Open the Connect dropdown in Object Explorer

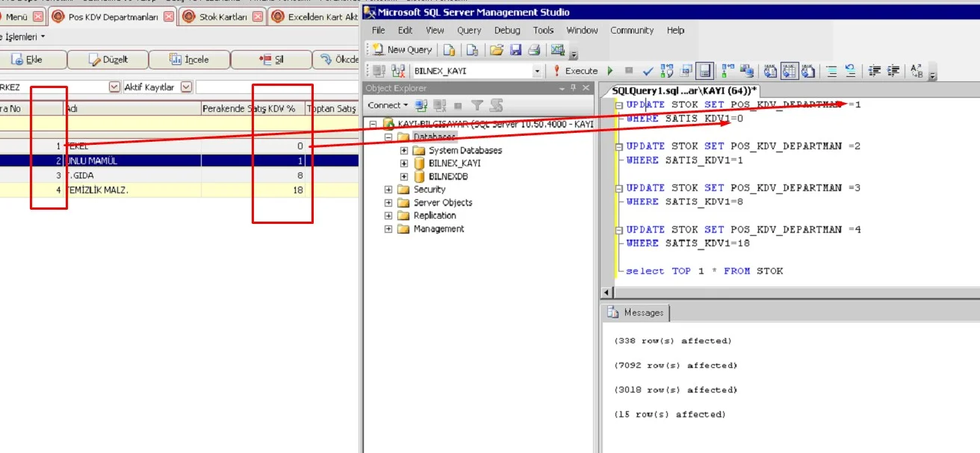pyautogui.click(x=388, y=105)
